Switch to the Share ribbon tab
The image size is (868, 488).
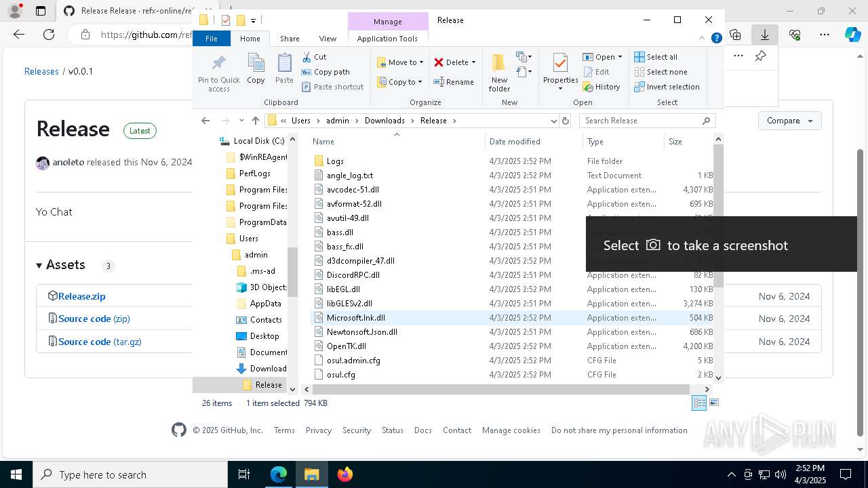(x=290, y=39)
